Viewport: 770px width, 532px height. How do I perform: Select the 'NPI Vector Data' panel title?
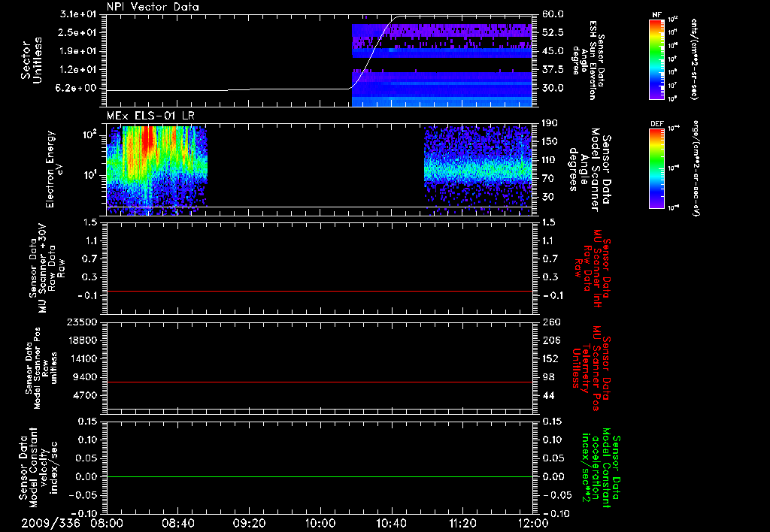pos(153,7)
